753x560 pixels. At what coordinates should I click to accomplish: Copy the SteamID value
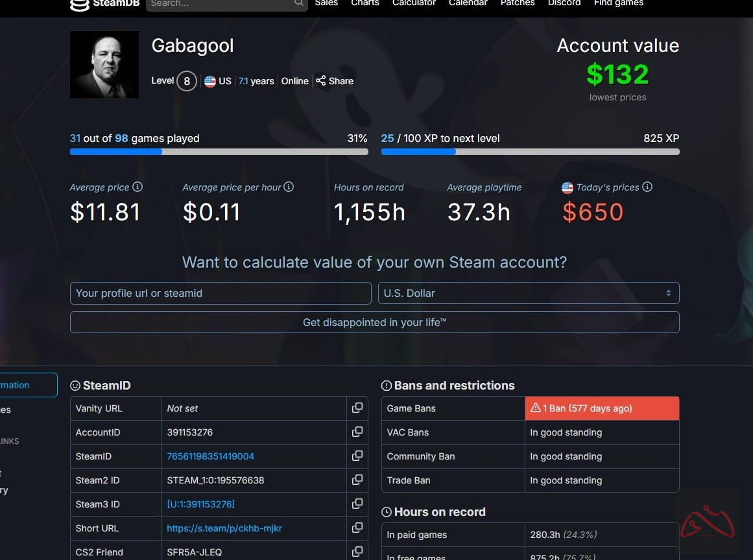[357, 456]
